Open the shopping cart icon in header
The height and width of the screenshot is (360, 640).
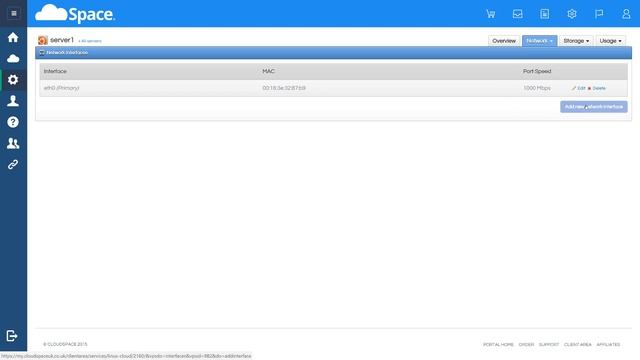491,14
